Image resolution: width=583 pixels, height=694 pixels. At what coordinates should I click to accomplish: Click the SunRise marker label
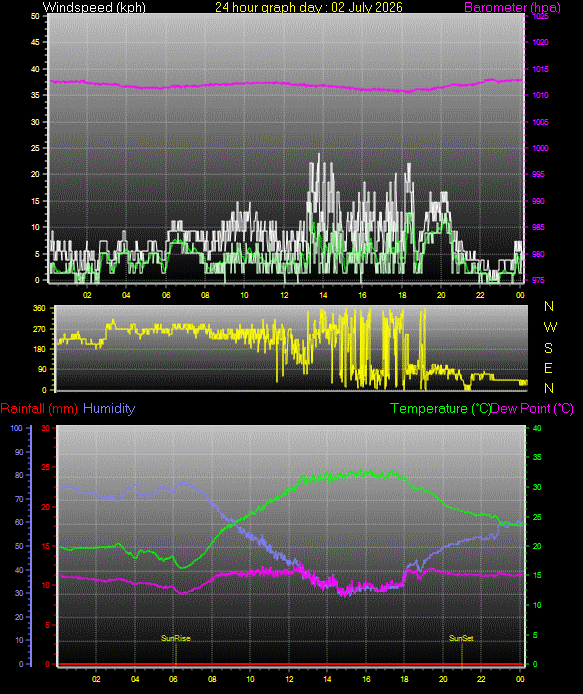click(x=176, y=638)
